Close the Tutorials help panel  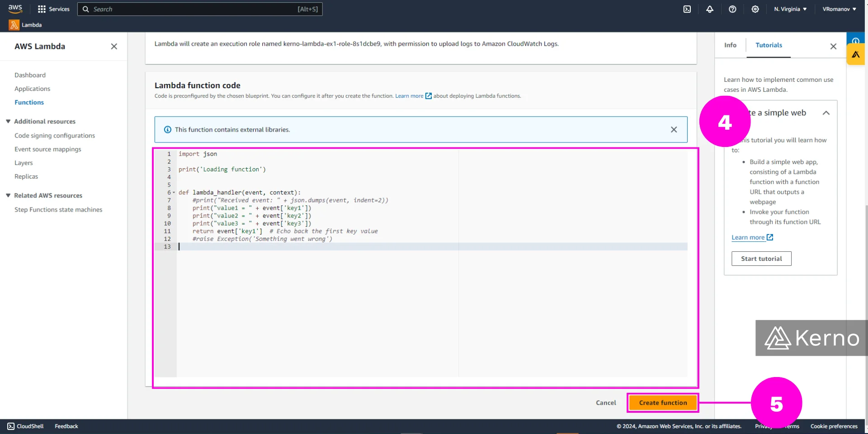point(833,46)
